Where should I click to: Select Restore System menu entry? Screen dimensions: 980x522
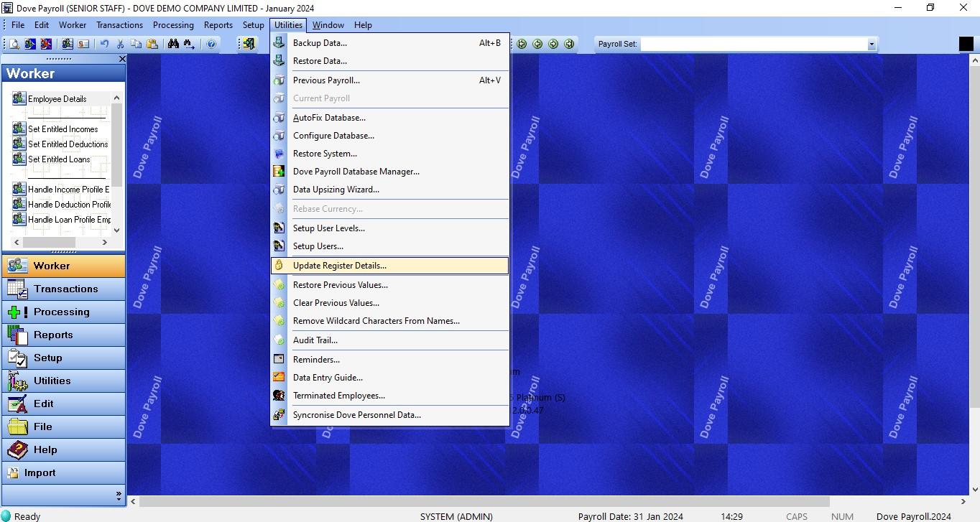click(x=390, y=154)
